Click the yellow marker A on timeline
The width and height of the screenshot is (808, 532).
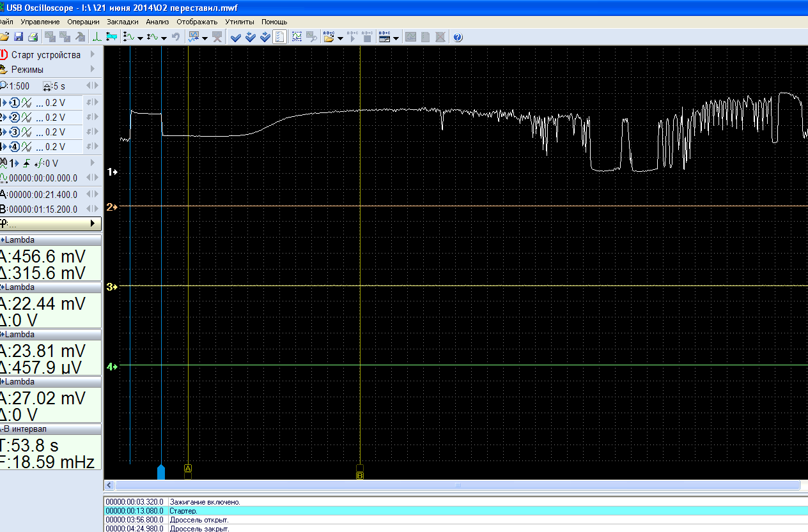tap(188, 469)
